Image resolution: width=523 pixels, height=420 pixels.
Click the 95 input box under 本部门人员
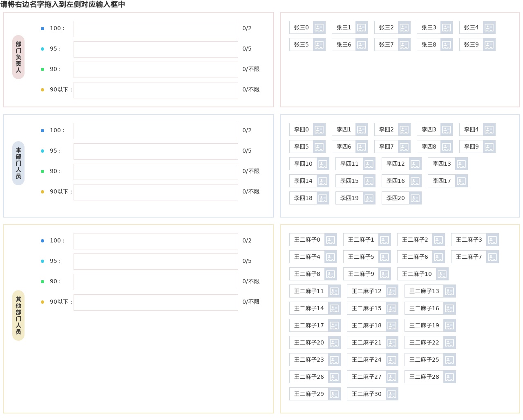(x=156, y=151)
